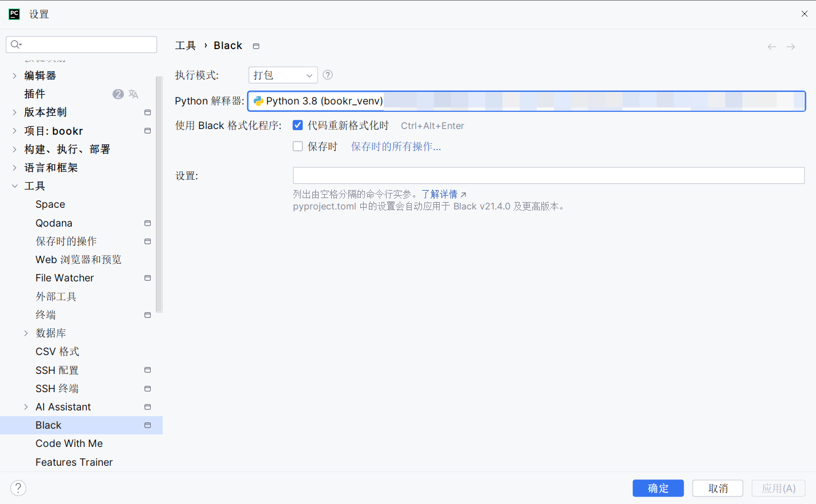The height and width of the screenshot is (504, 816).
Task: Click the forward navigation arrow
Action: (x=790, y=47)
